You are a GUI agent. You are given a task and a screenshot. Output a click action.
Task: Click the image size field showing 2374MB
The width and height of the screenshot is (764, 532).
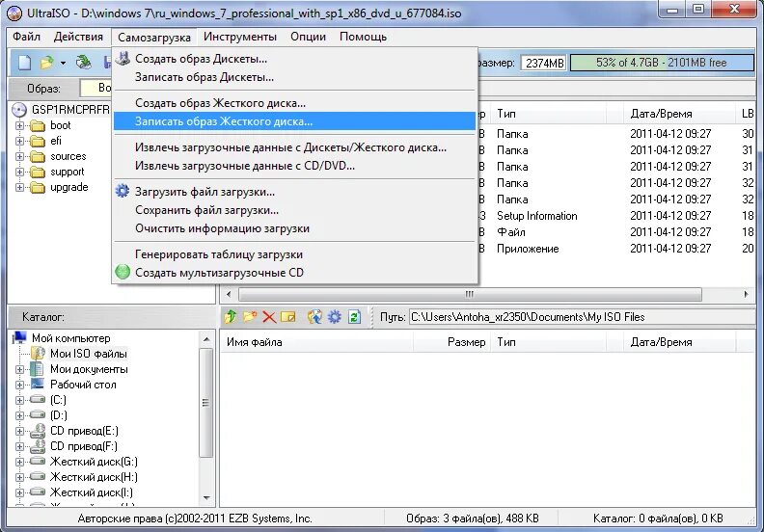tap(544, 63)
